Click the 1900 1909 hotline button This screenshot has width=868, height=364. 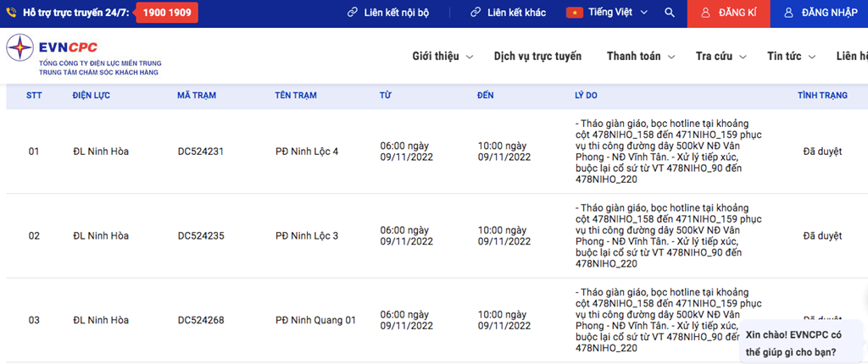[x=167, y=13]
